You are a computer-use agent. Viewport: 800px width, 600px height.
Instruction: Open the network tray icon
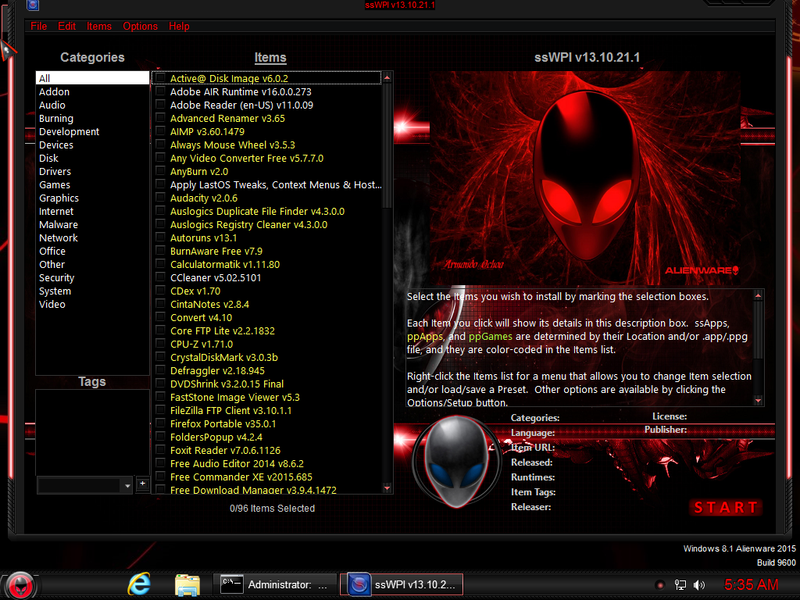pyautogui.click(x=680, y=584)
